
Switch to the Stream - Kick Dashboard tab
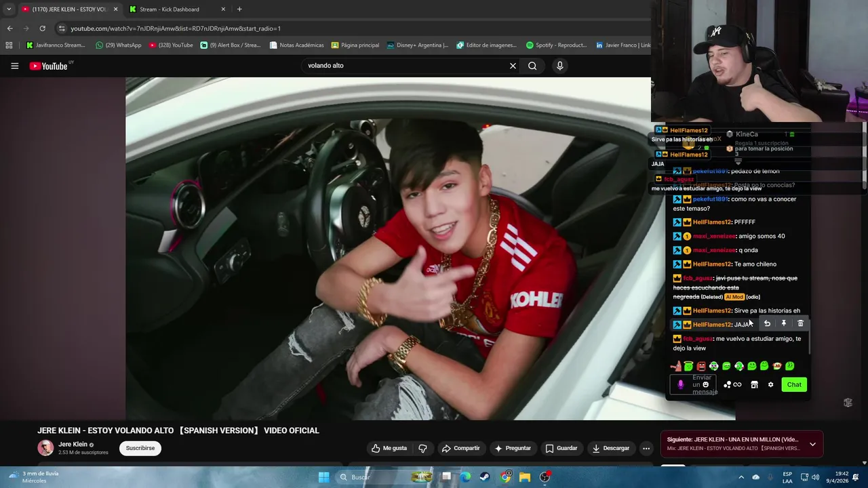coord(178,9)
